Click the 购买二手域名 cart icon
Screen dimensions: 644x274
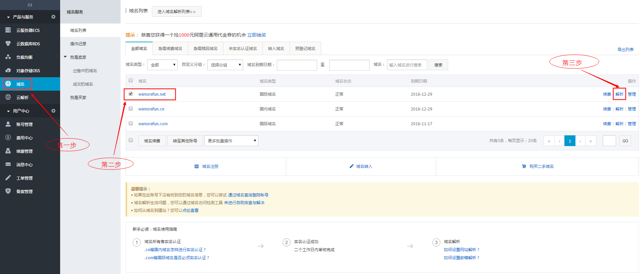point(524,166)
